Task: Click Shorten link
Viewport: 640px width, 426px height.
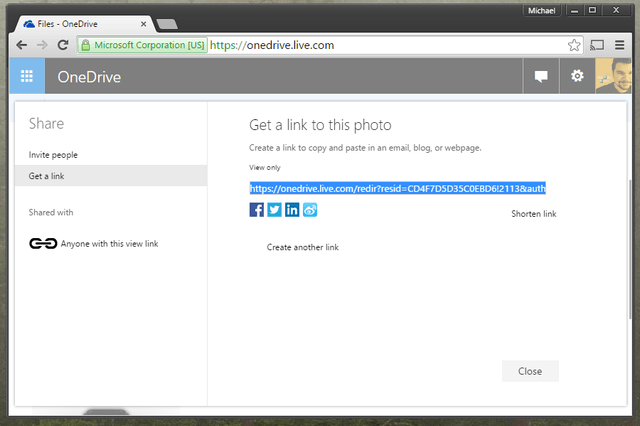Action: pyautogui.click(x=534, y=214)
